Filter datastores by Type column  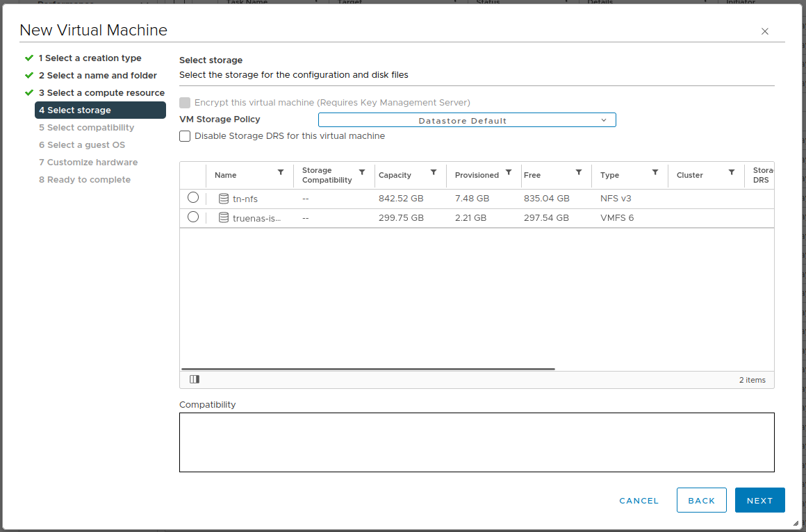[x=655, y=172]
